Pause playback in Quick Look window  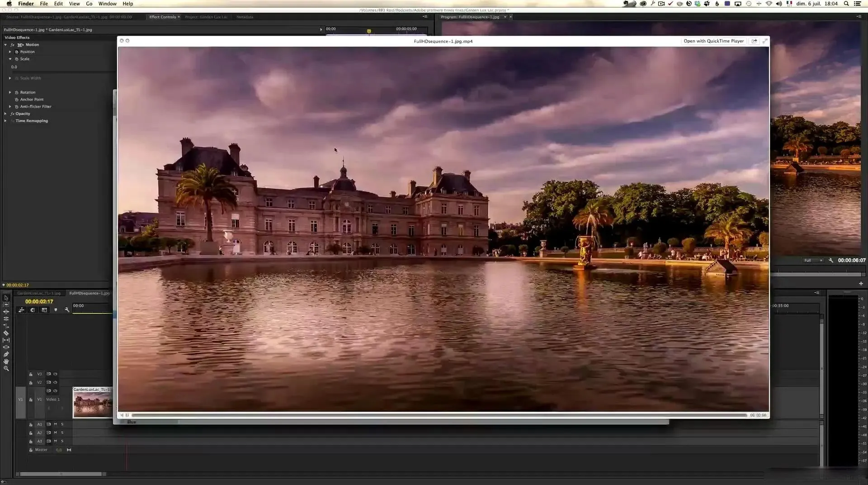127,415
